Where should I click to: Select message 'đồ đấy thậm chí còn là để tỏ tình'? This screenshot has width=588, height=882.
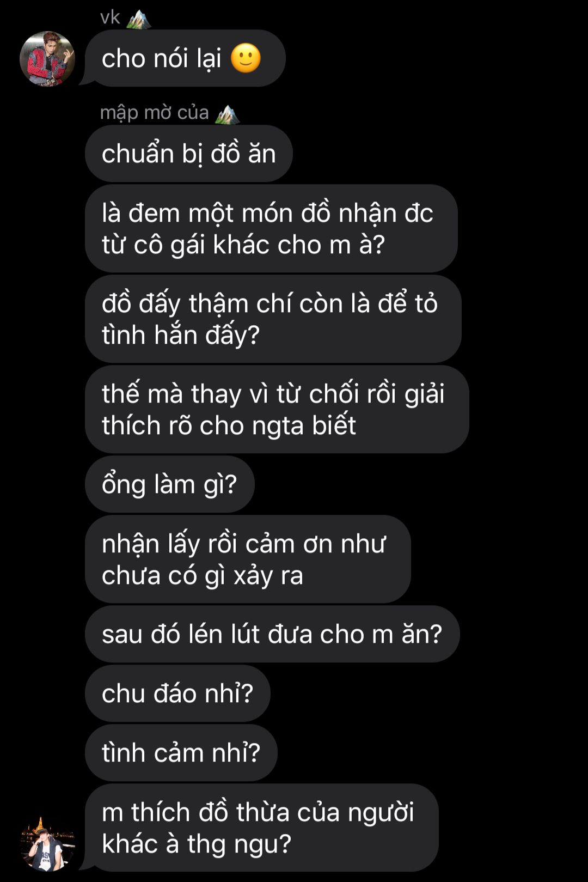coord(273,319)
